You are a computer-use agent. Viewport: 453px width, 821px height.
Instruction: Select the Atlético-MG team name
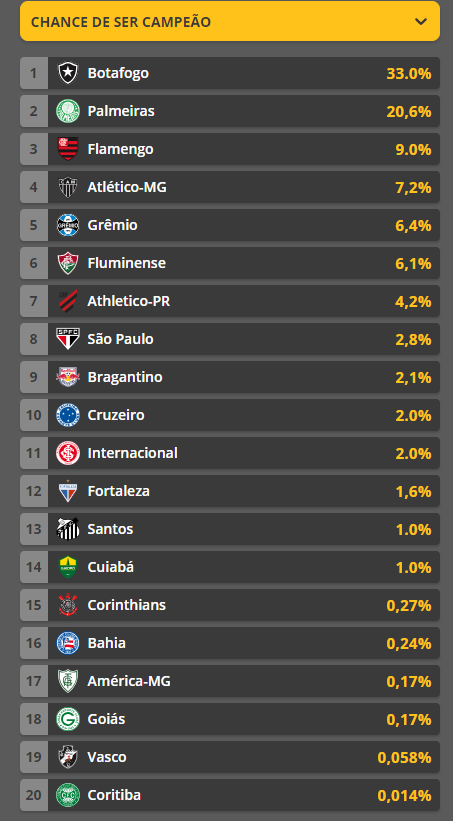tap(127, 187)
